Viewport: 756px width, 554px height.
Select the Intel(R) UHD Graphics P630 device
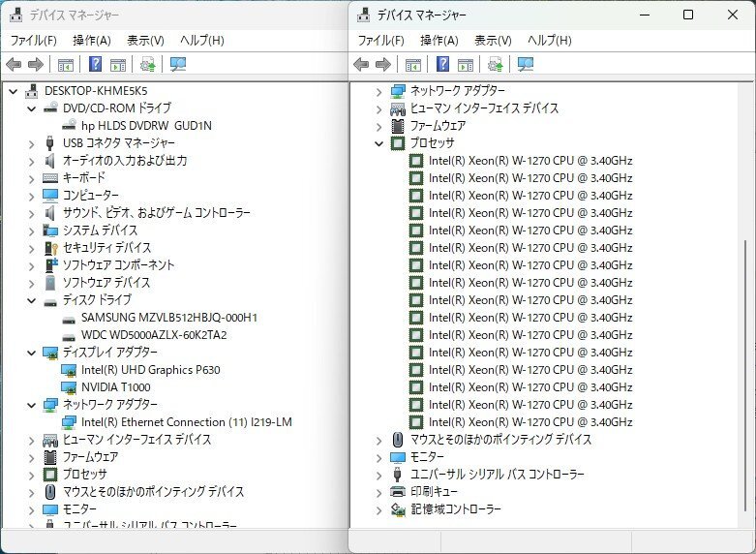(150, 369)
